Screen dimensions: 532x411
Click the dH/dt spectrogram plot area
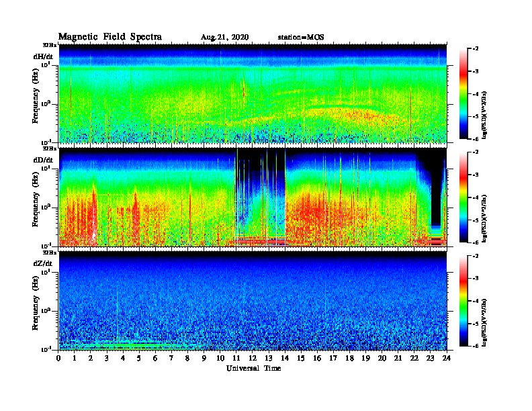click(x=253, y=93)
